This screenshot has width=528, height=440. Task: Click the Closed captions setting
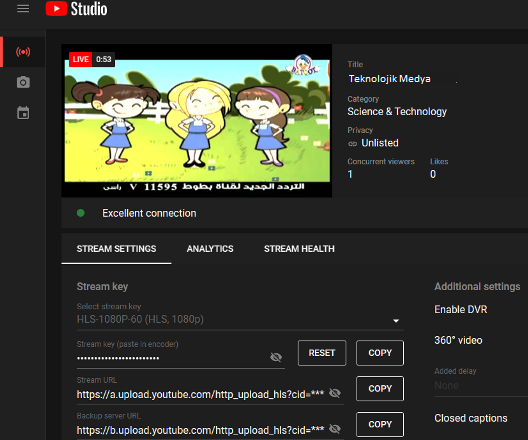[x=471, y=418]
